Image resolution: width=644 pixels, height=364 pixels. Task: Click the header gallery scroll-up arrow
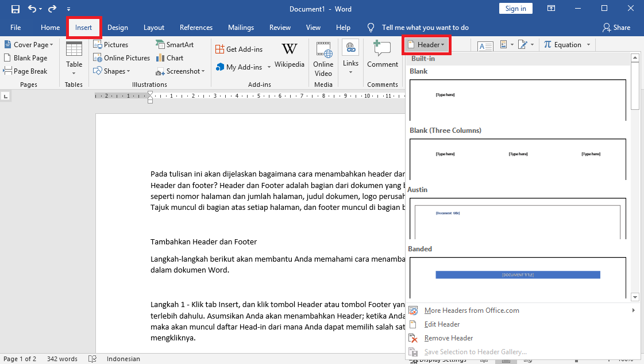(635, 58)
